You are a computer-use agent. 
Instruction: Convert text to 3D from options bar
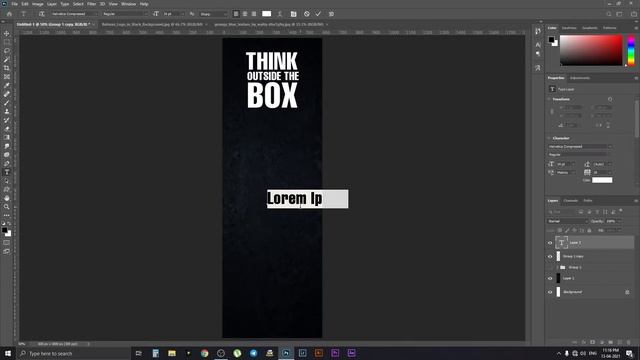pyautogui.click(x=331, y=14)
